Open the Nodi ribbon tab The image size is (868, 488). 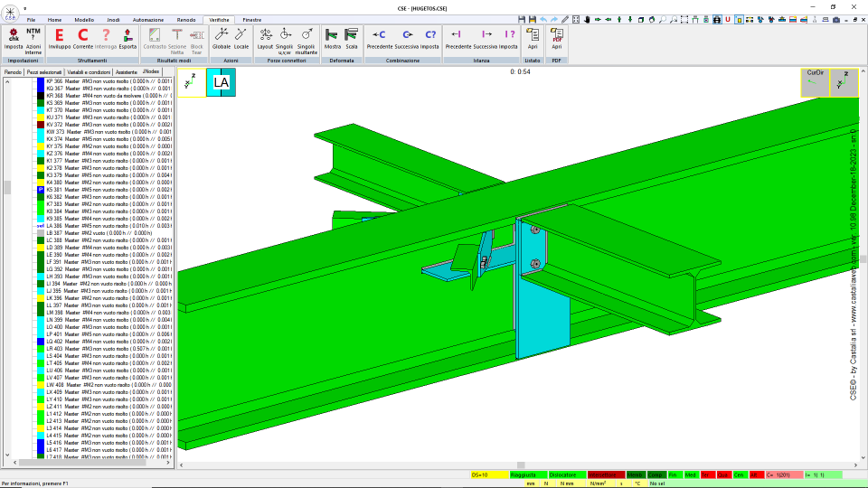[113, 20]
